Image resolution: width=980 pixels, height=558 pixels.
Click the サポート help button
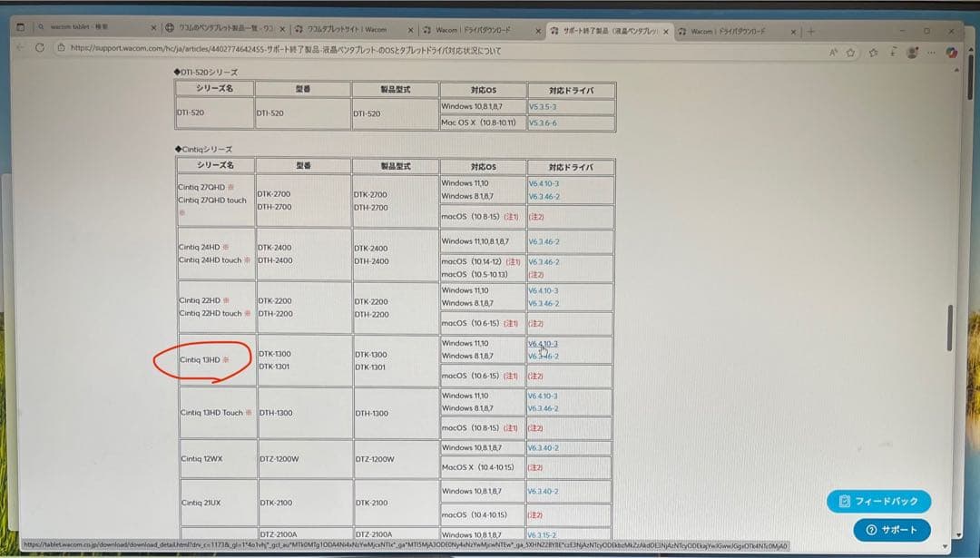tap(892, 530)
